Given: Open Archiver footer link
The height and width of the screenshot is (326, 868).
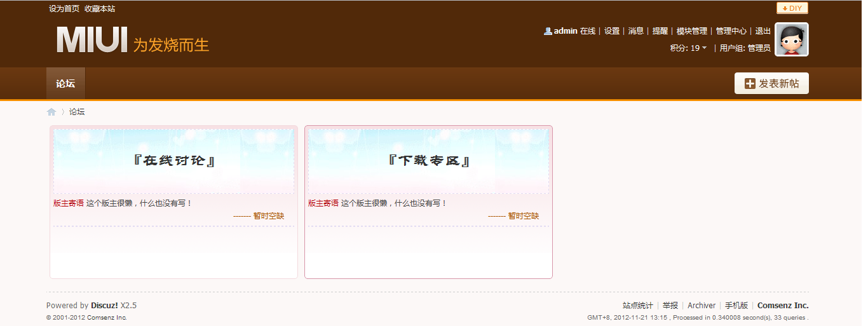Looking at the screenshot, I should 702,306.
